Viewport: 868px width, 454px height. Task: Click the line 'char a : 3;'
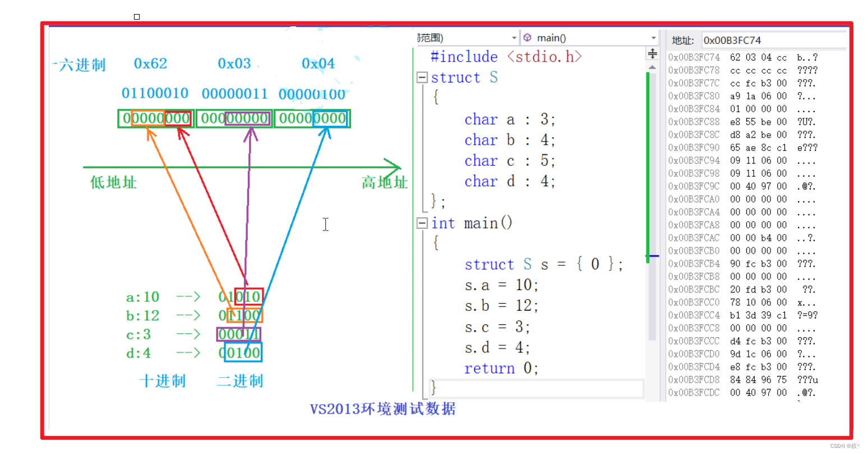click(x=510, y=120)
